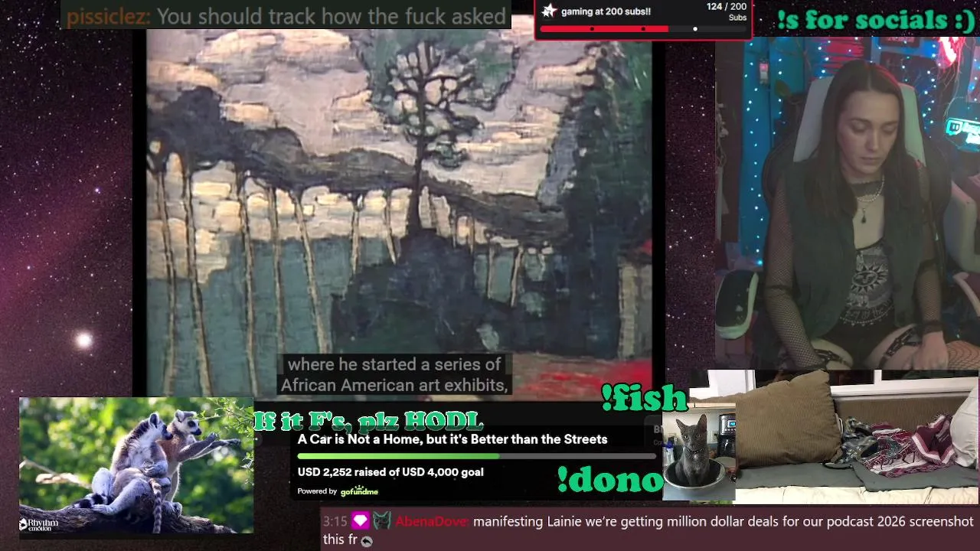Click the 'gaming at 200 subs!!' goal label
The height and width of the screenshot is (551, 980).
click(x=606, y=11)
